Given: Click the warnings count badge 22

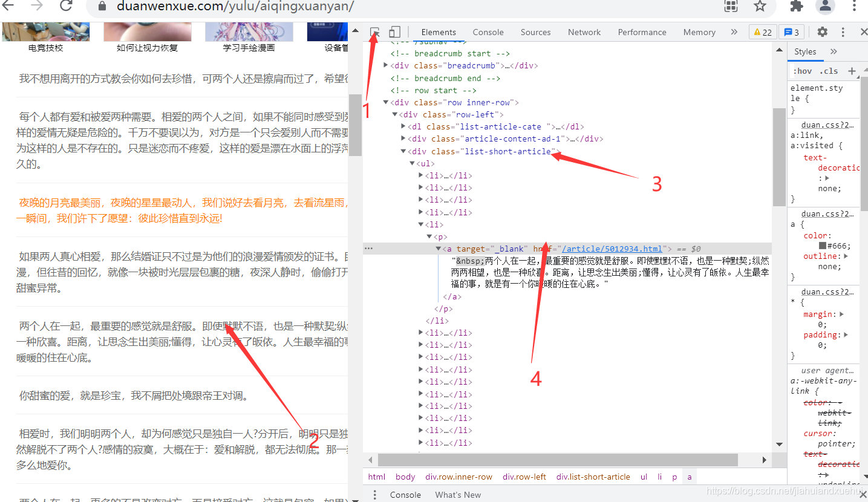Looking at the screenshot, I should click(x=762, y=32).
